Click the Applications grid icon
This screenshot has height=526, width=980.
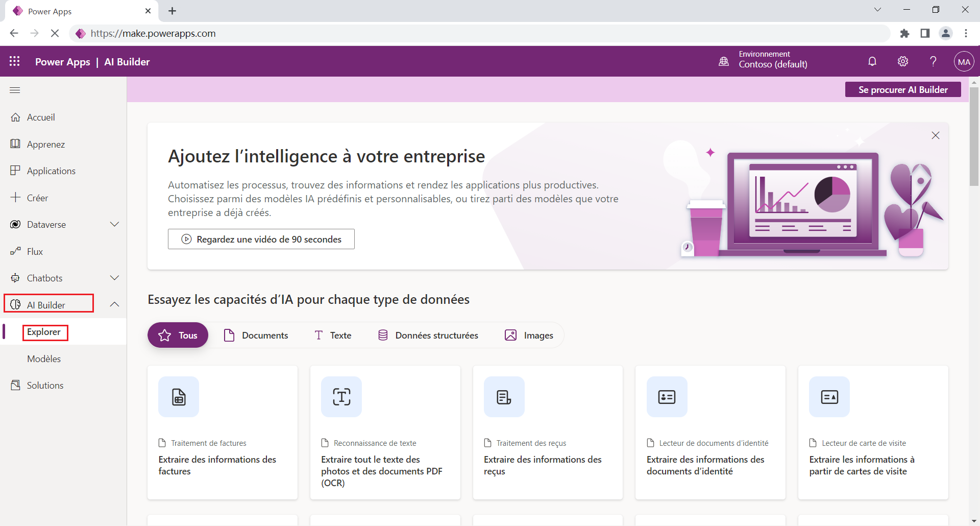coord(15,171)
